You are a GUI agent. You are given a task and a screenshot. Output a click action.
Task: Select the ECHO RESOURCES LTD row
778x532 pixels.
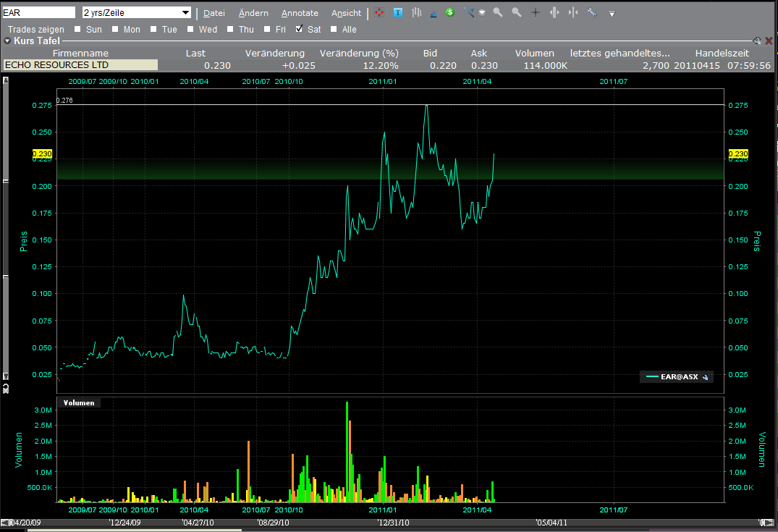(81, 64)
